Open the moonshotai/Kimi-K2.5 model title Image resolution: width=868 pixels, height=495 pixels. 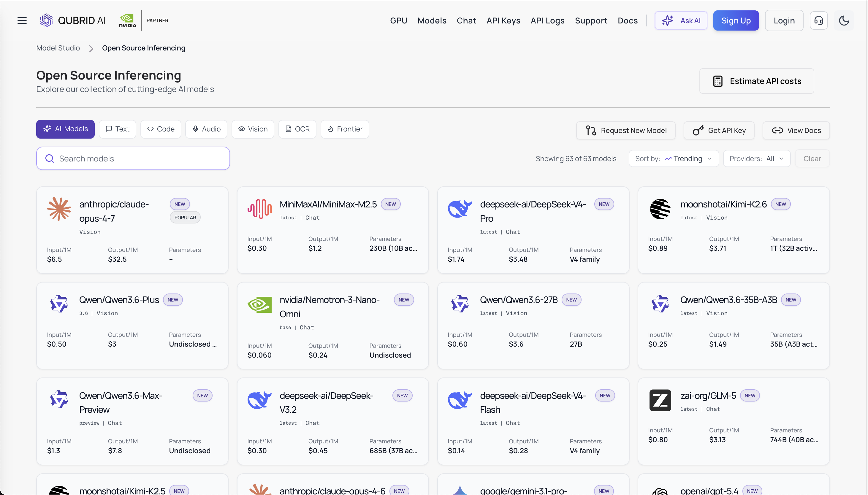click(122, 490)
